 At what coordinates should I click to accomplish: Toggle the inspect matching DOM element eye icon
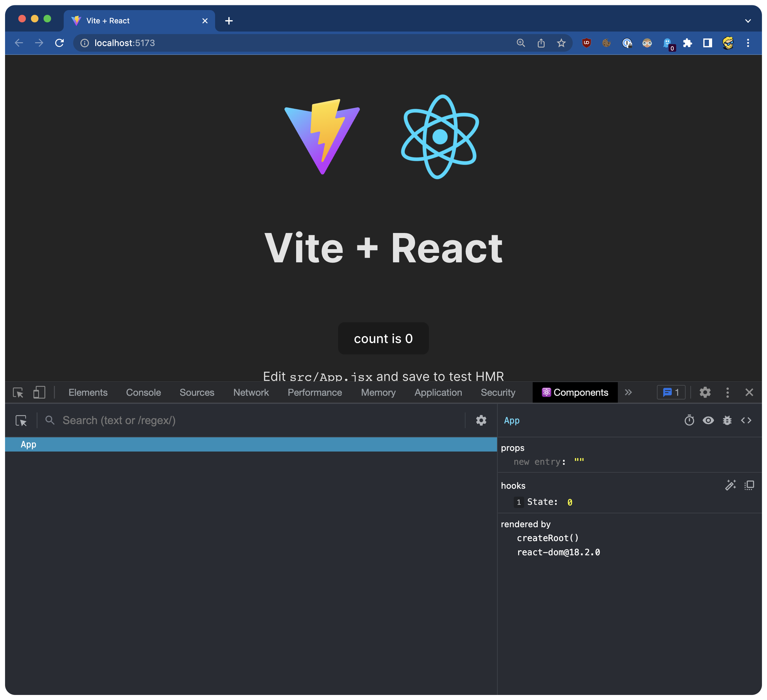click(x=708, y=420)
